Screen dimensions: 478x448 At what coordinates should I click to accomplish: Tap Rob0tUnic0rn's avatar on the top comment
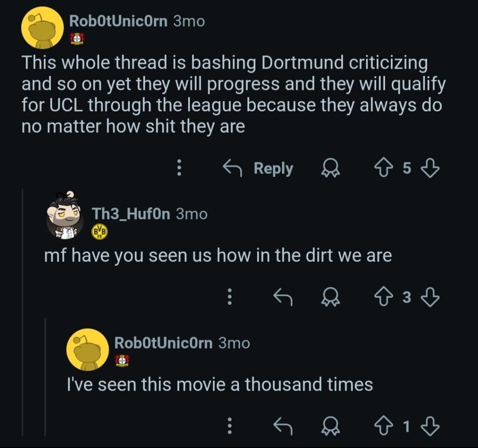(x=42, y=26)
